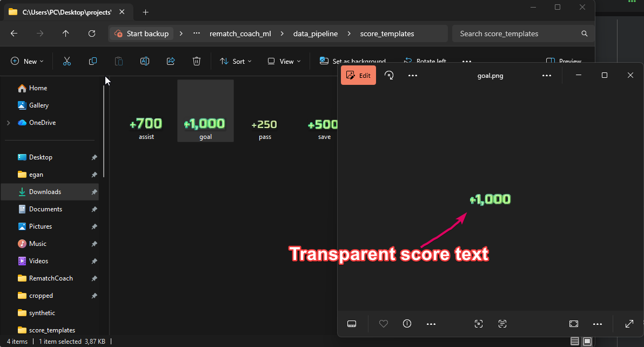The width and height of the screenshot is (644, 347).
Task: Open the score_templates folder in sidebar
Action: point(51,330)
